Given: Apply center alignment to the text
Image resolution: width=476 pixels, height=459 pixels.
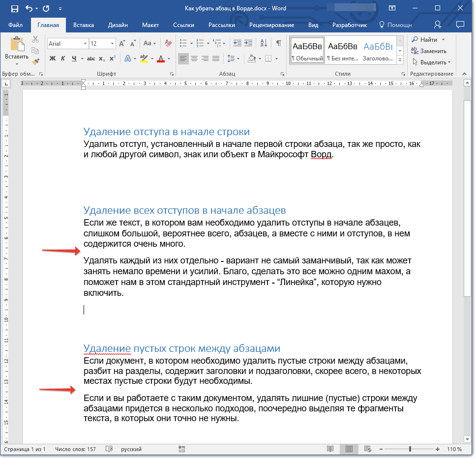Looking at the screenshot, I should pos(194,58).
